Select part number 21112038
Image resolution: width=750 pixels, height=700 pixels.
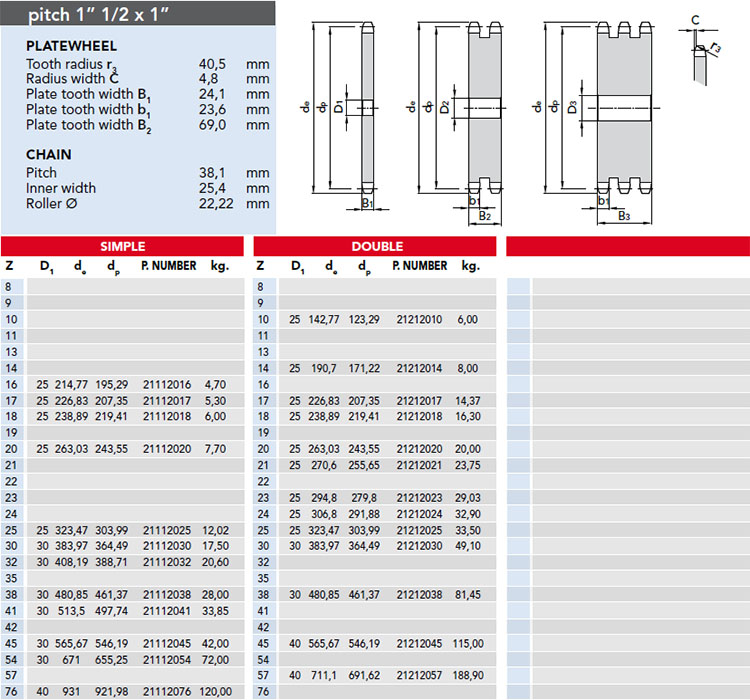(167, 594)
